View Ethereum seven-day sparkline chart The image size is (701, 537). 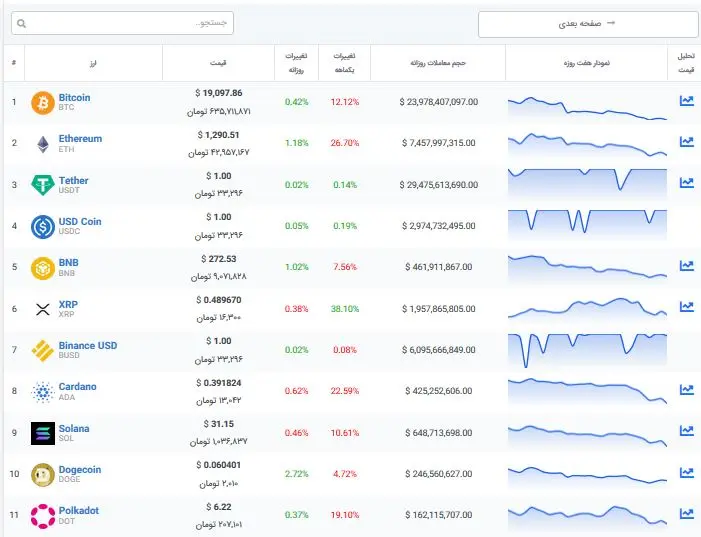587,143
